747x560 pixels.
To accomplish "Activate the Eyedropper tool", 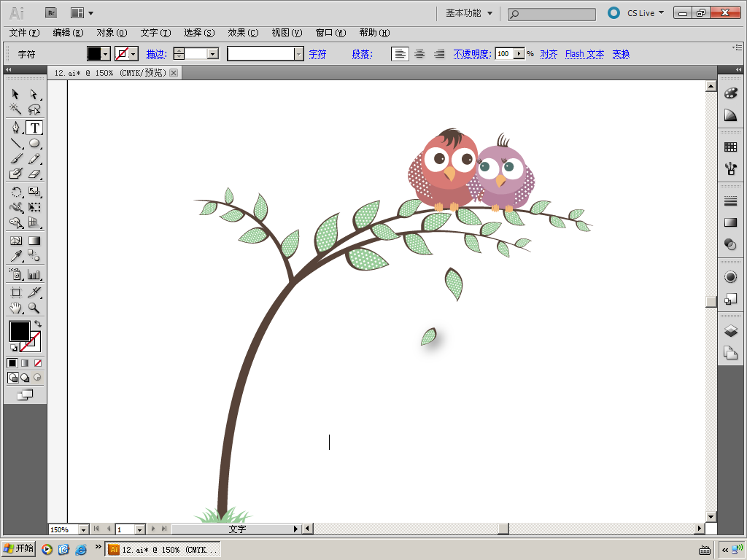I will tap(15, 256).
